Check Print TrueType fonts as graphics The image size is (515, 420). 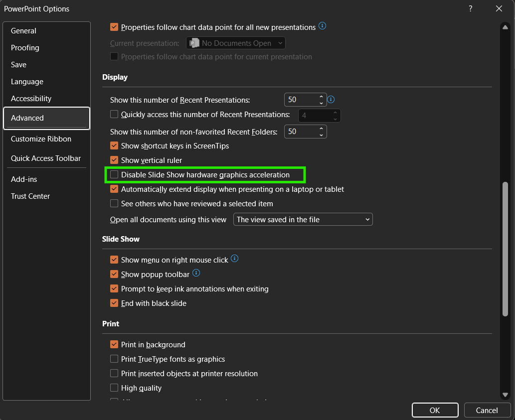point(114,359)
